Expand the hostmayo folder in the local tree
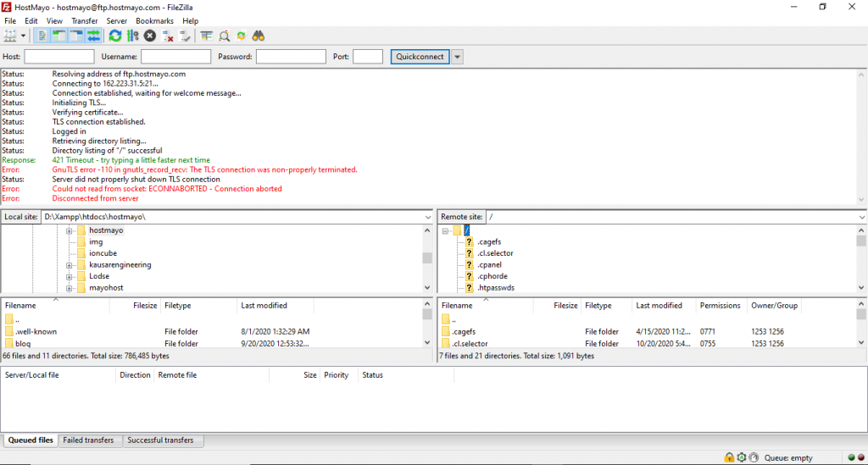Image resolution: width=868 pixels, height=465 pixels. tap(70, 230)
